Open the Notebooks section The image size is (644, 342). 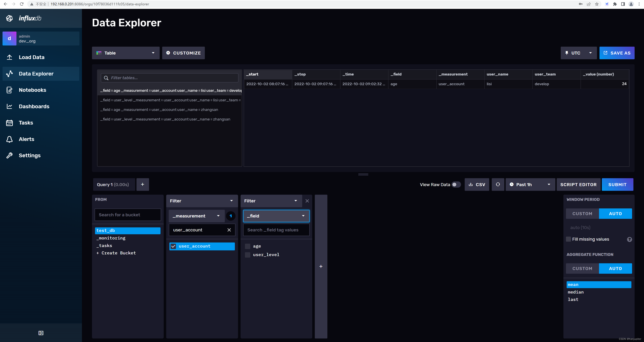coord(33,90)
